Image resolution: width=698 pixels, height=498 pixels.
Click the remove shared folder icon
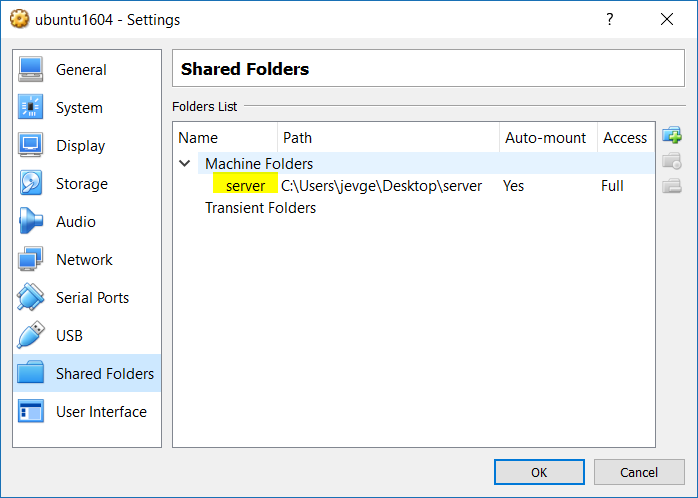coord(672,186)
